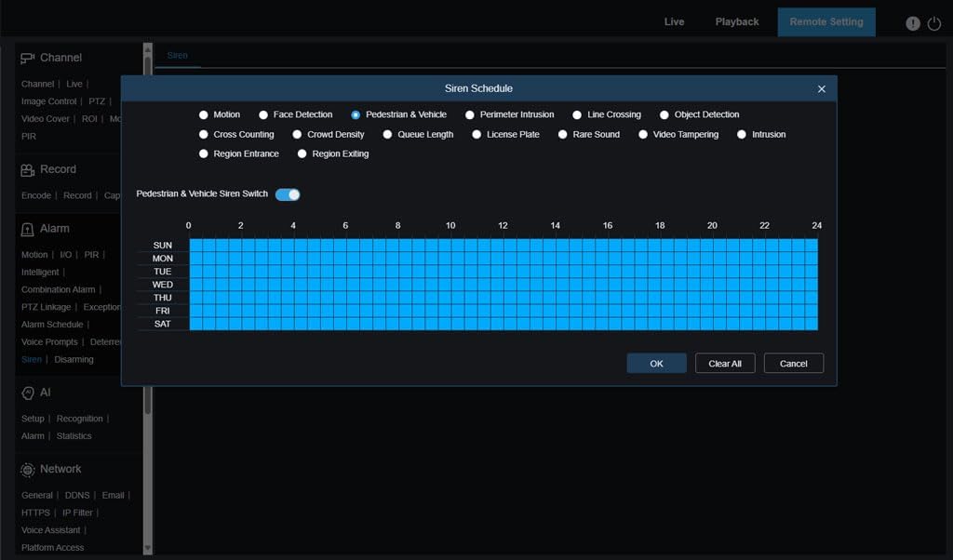Open the Disarming settings link

74,360
